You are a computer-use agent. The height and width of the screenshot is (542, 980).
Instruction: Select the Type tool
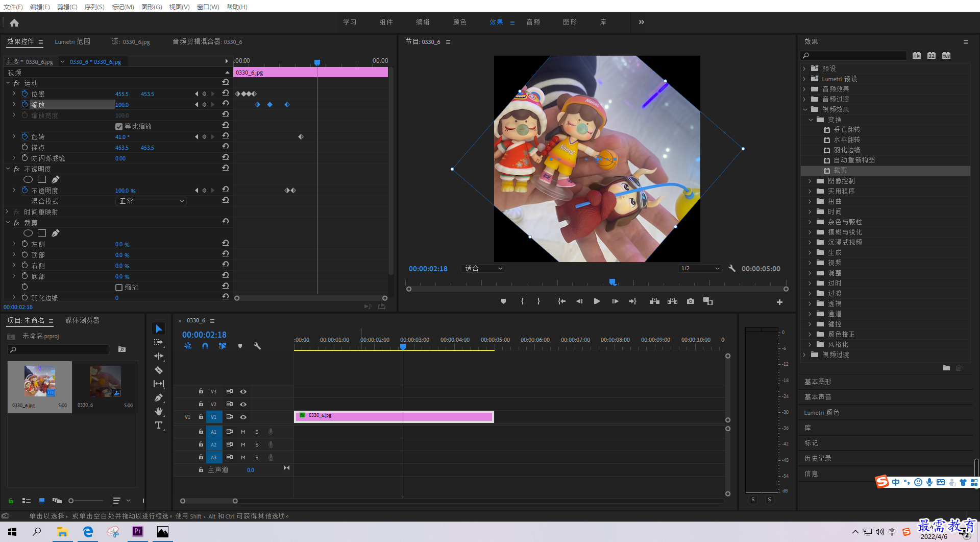pos(159,425)
